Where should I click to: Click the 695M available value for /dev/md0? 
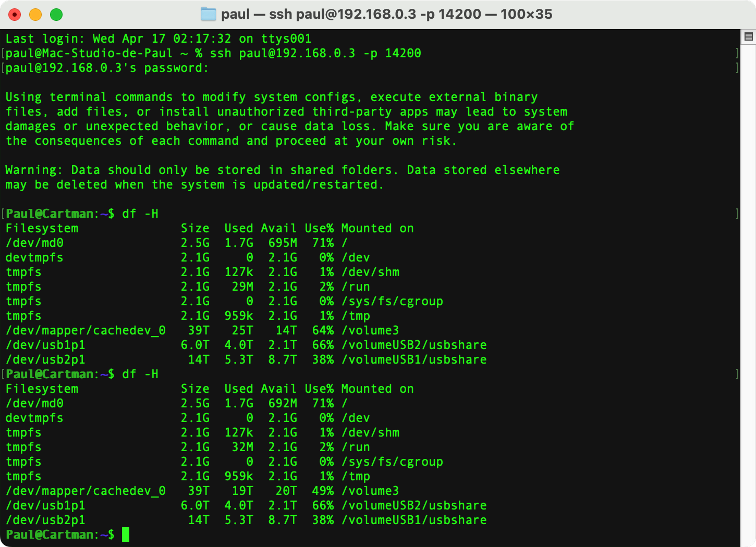(x=283, y=243)
